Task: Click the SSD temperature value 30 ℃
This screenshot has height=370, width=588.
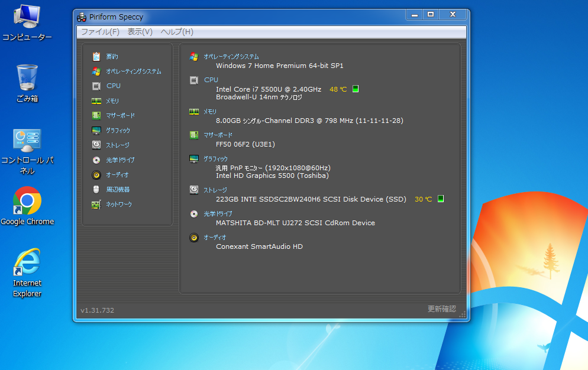Action: point(423,199)
